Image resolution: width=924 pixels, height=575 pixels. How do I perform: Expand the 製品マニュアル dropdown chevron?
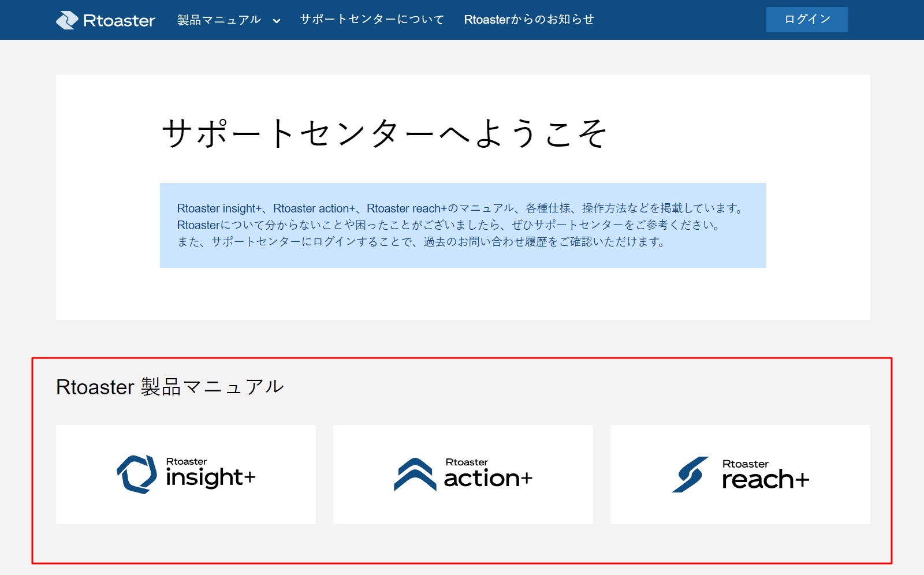pyautogui.click(x=277, y=21)
